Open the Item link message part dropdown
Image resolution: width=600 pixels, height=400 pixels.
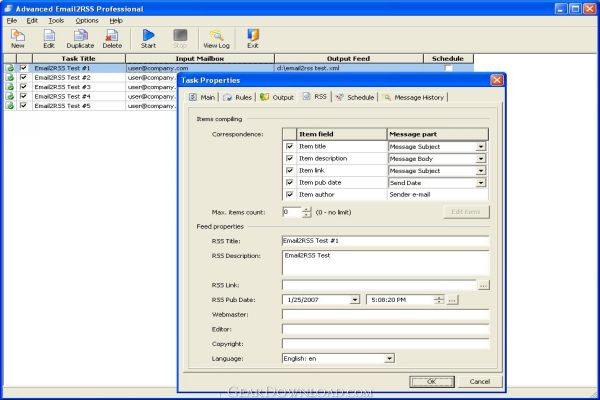481,171
